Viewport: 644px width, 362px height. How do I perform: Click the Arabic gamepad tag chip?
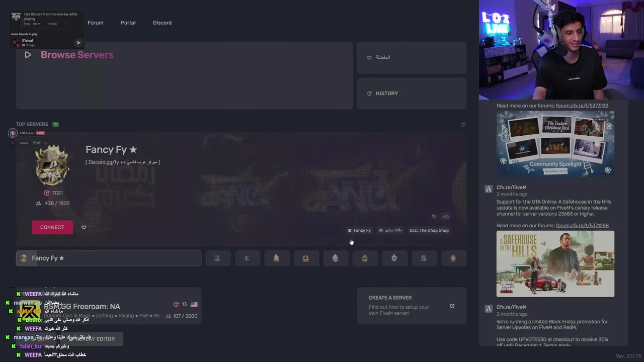tap(390, 230)
